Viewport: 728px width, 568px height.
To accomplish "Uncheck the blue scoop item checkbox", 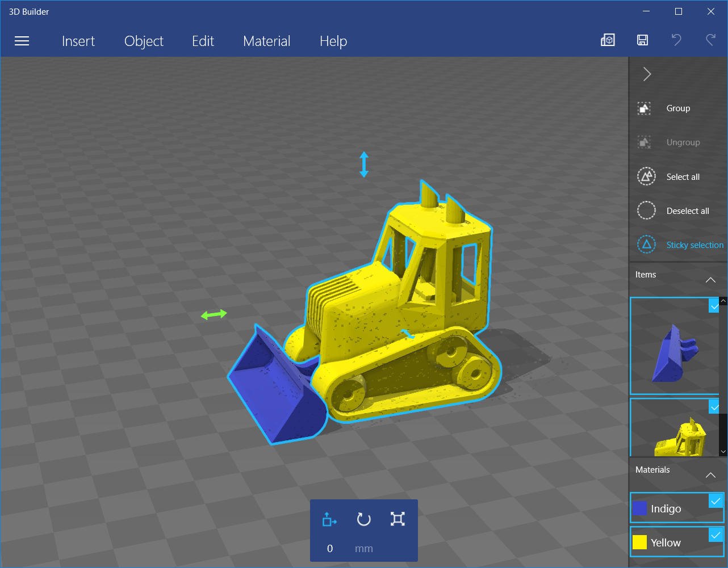I will [x=714, y=306].
